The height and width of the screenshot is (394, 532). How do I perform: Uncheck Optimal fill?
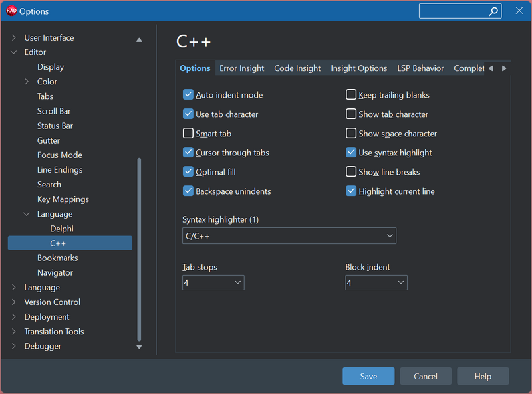(x=188, y=172)
